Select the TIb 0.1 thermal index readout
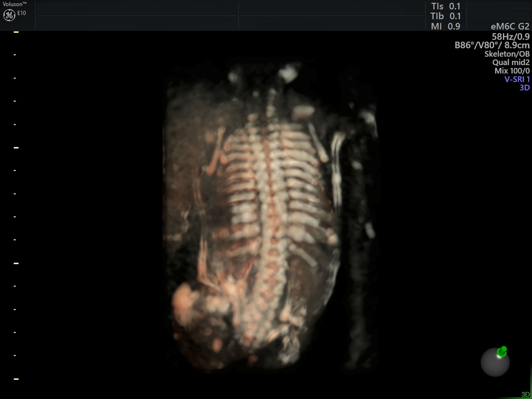The height and width of the screenshot is (399, 532). [x=445, y=16]
